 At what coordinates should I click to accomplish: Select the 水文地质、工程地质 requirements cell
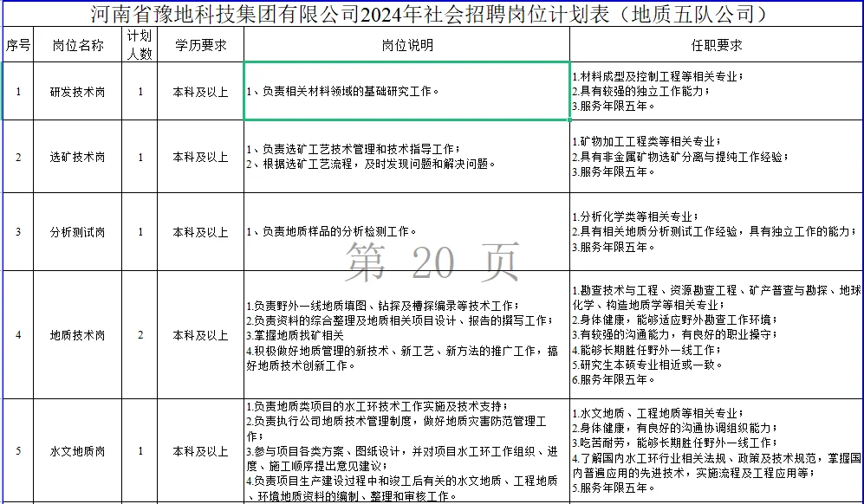click(x=717, y=451)
